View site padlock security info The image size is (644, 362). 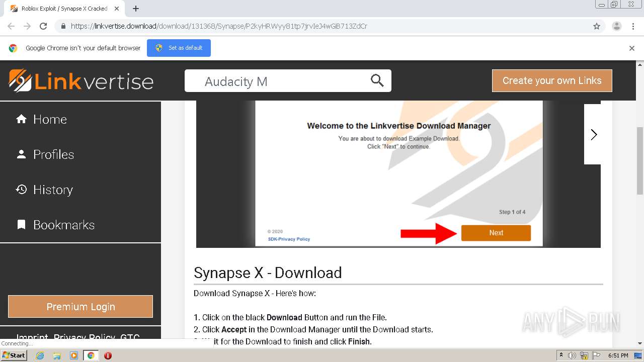[x=63, y=26]
